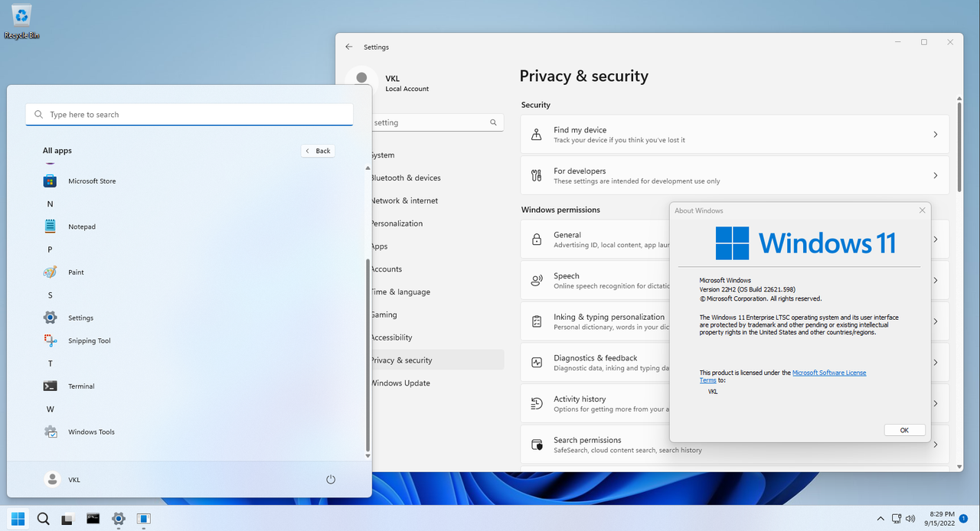Open the Terminal taskbar icon
This screenshot has width=980, height=531.
pyautogui.click(x=93, y=519)
